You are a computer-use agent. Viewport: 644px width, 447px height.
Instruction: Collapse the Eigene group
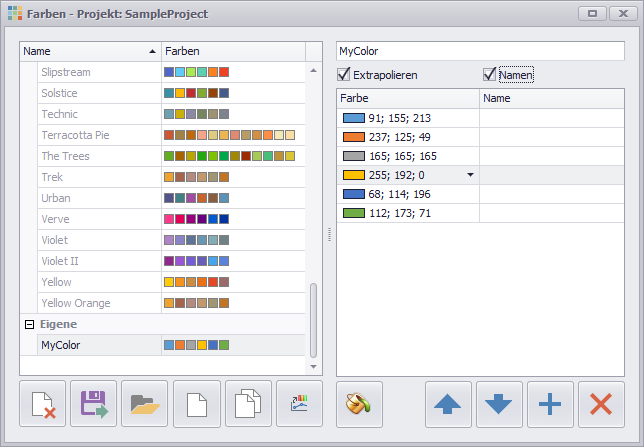click(29, 325)
